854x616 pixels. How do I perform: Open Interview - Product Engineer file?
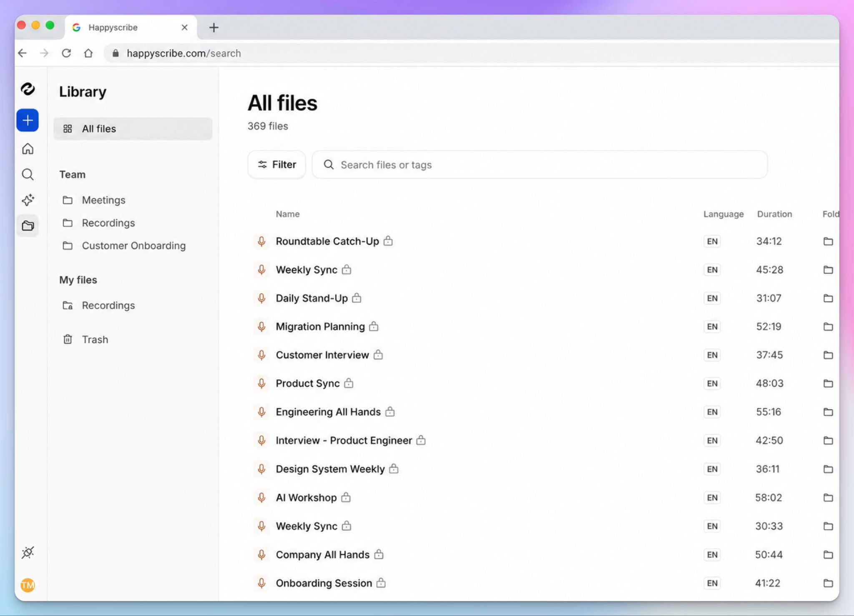pos(344,441)
